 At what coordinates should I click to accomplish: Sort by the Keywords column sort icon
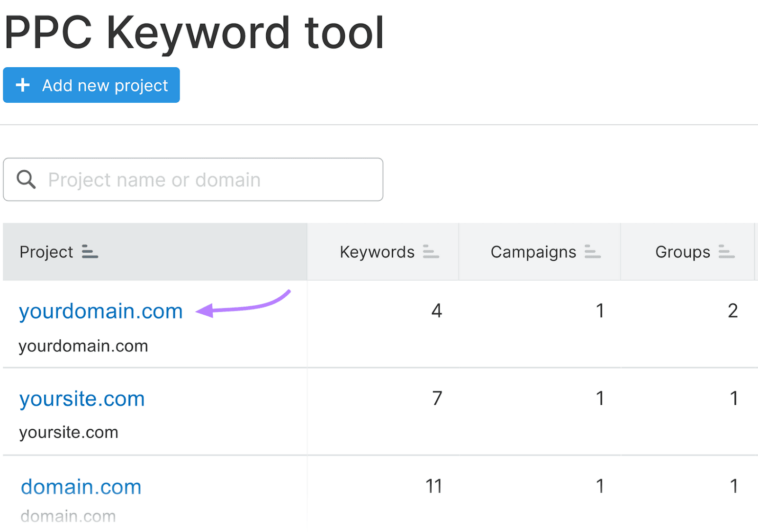pos(430,252)
